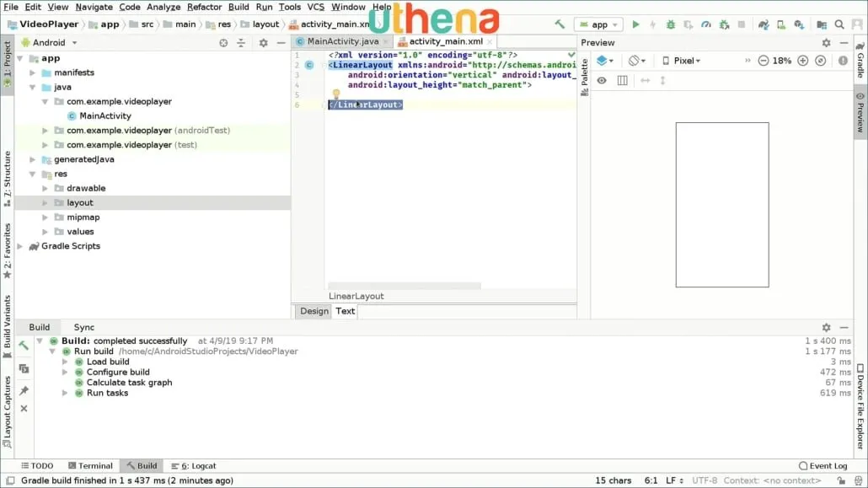Viewport: 868px width, 488px height.
Task: Switch to the MainActivity.java editor tab
Action: tap(343, 41)
